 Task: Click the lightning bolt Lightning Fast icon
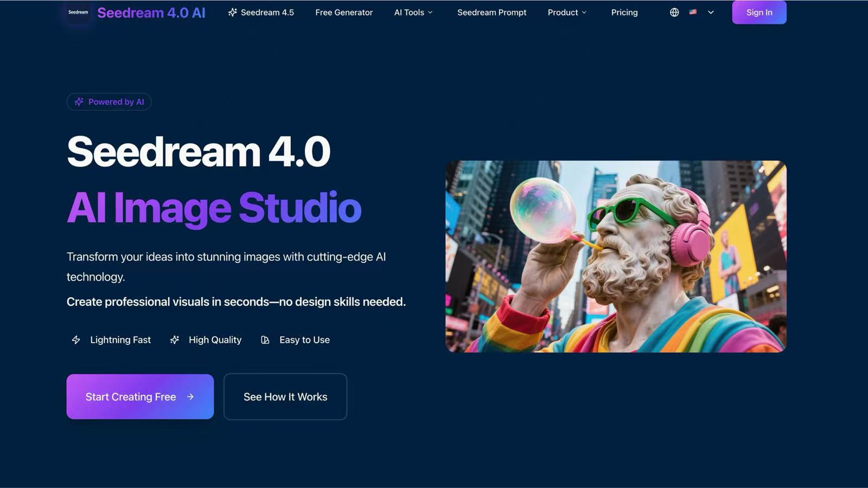pyautogui.click(x=76, y=340)
